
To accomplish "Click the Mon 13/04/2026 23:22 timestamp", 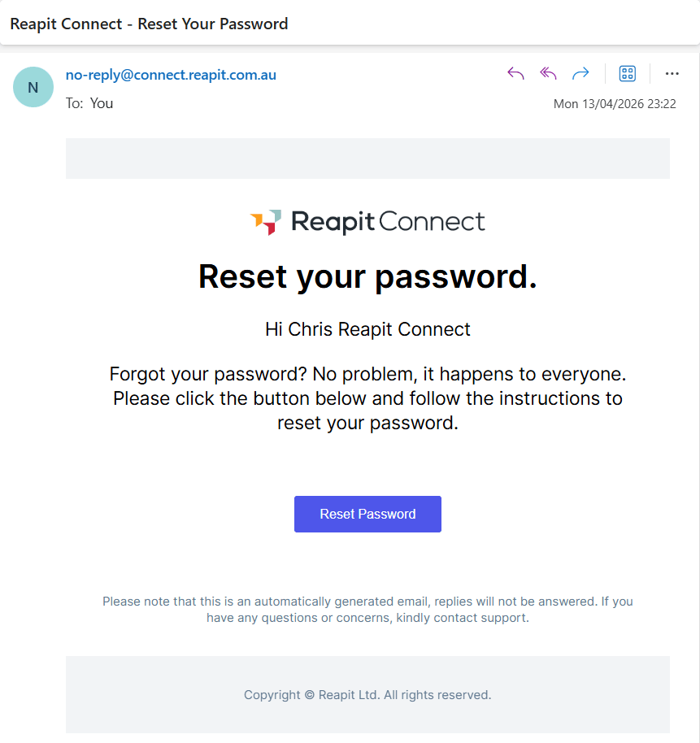I will click(x=615, y=104).
